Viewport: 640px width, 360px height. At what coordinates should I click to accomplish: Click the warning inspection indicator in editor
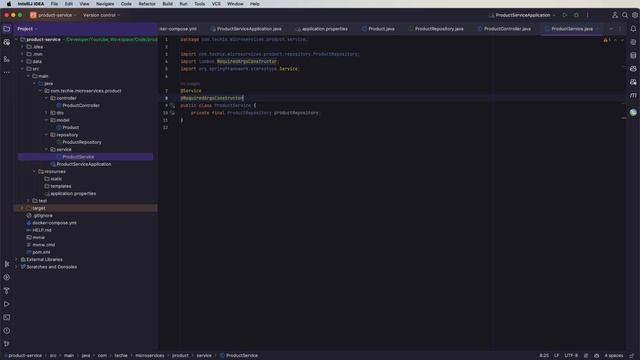607,40
